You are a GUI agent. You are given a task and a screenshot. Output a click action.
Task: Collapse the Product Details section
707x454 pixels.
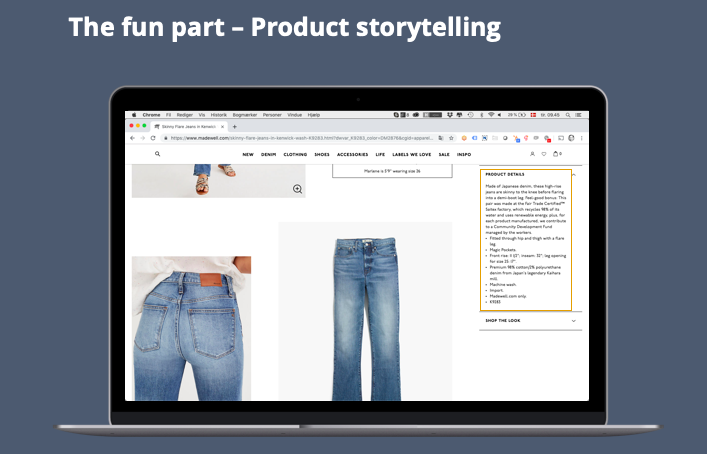574,173
